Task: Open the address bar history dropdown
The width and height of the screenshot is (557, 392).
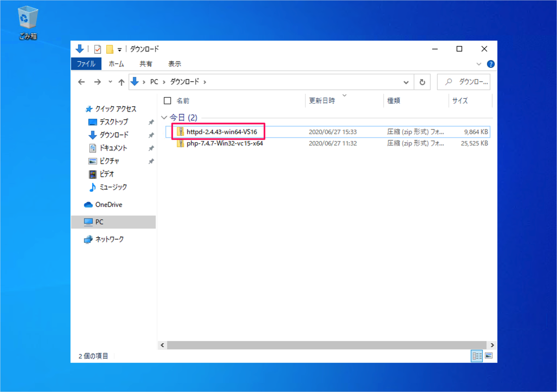Action: (406, 82)
